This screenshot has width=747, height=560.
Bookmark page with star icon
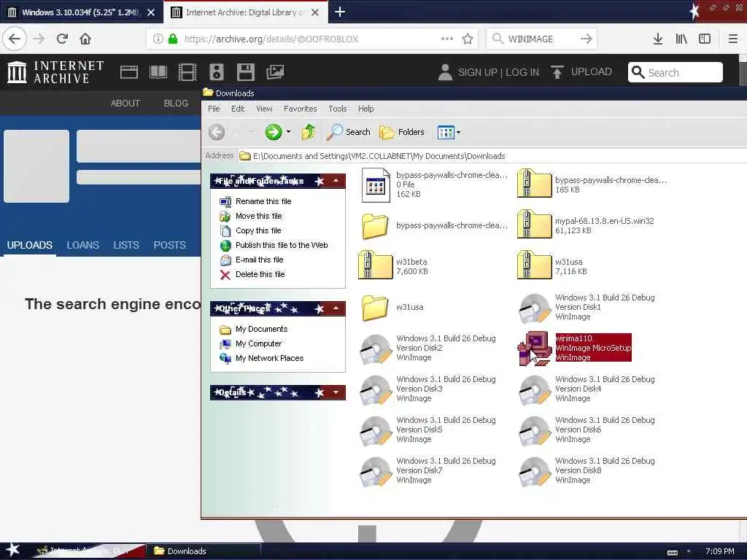(x=468, y=39)
